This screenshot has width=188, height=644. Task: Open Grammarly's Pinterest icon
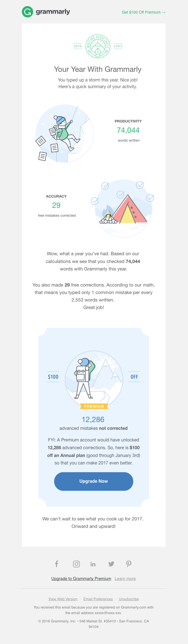129,564
